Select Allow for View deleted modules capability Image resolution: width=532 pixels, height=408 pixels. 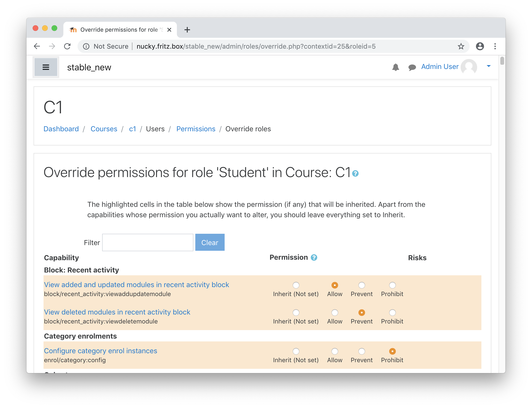(335, 312)
